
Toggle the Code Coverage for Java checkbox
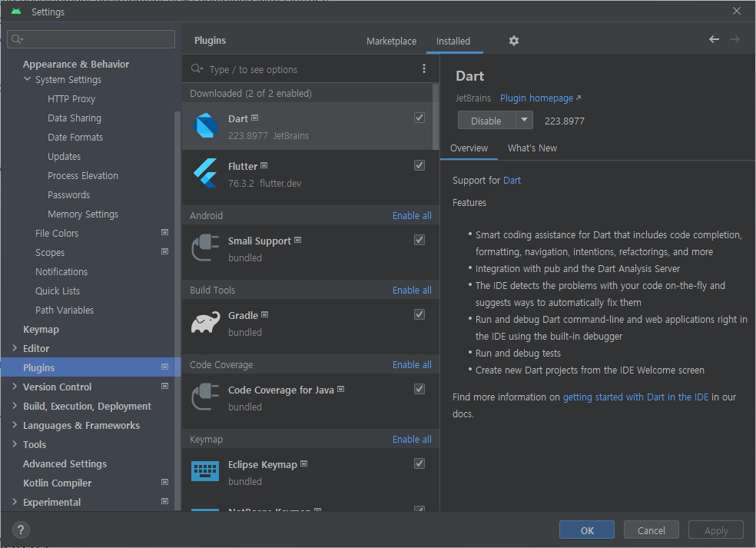[x=419, y=389]
